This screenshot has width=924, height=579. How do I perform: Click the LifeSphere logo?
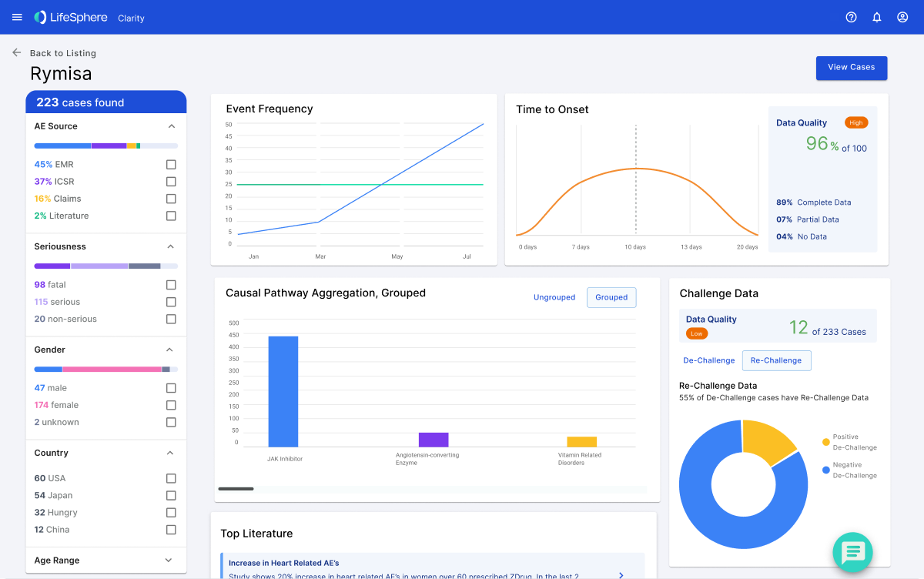click(x=70, y=17)
